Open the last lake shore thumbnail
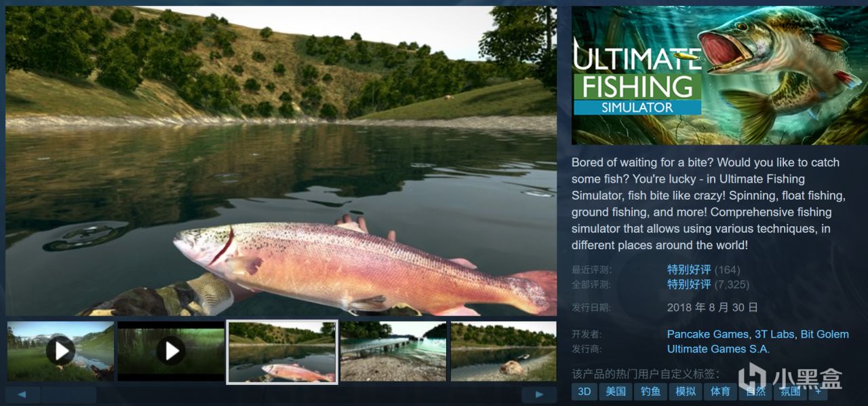The height and width of the screenshot is (406, 868). click(x=504, y=351)
